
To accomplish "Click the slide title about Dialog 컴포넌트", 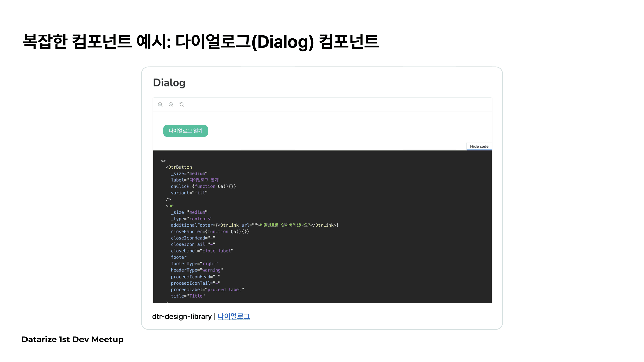I will (201, 42).
